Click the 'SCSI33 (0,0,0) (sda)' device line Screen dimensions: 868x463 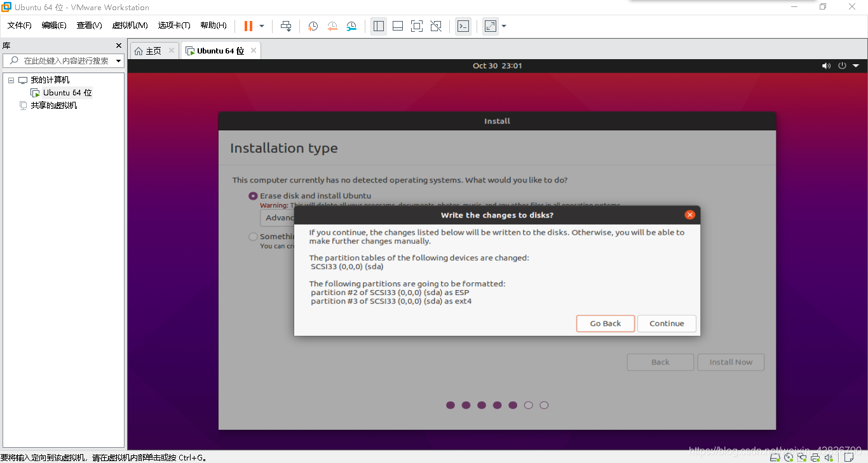[x=347, y=266]
